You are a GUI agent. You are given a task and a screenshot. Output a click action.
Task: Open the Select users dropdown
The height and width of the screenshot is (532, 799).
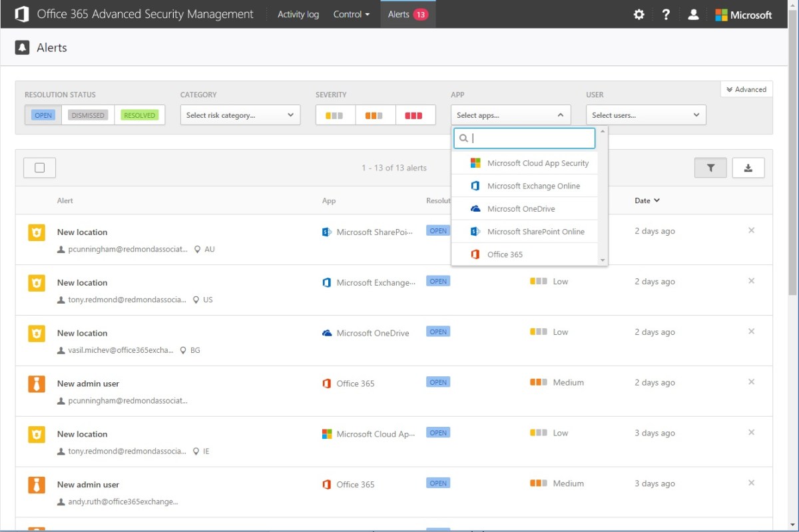pyautogui.click(x=645, y=115)
